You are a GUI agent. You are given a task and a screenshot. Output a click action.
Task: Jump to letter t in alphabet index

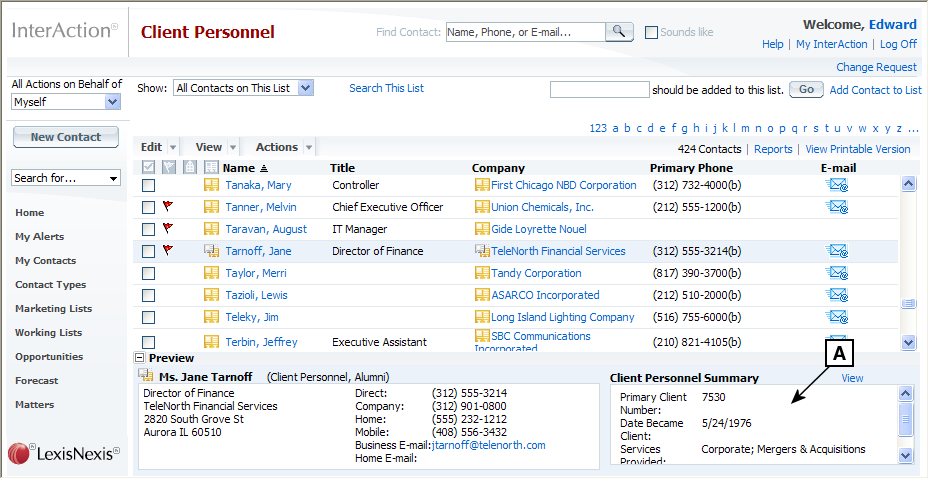coord(827,129)
